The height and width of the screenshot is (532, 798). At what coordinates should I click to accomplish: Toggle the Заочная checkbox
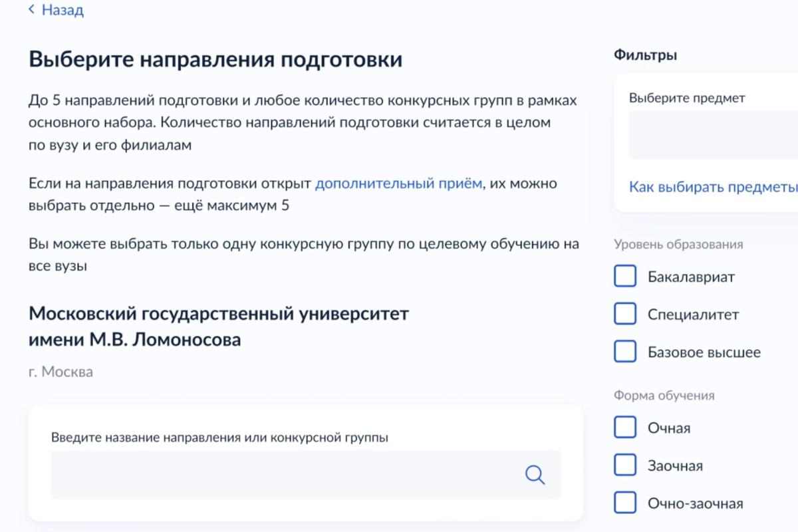tap(625, 465)
